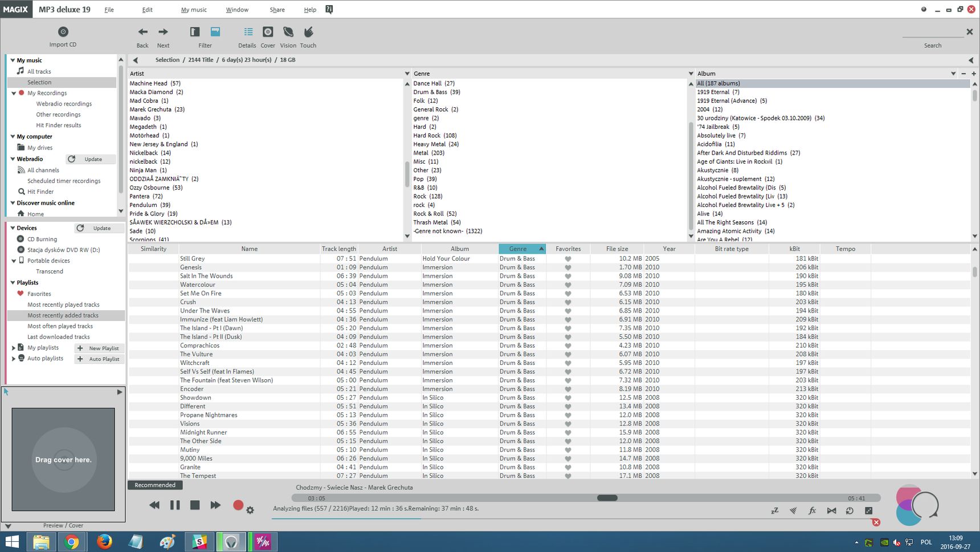Toggle favorite heart for Crush
The image size is (980, 552).
pos(568,302)
